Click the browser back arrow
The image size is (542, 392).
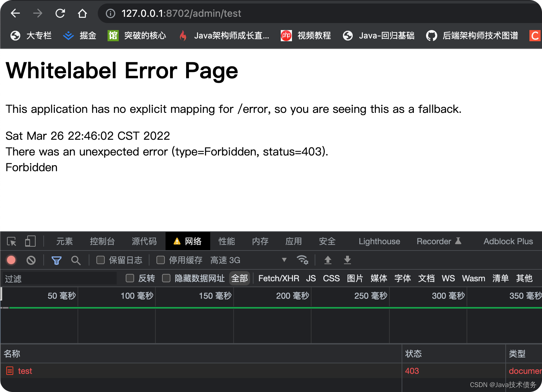(x=15, y=13)
